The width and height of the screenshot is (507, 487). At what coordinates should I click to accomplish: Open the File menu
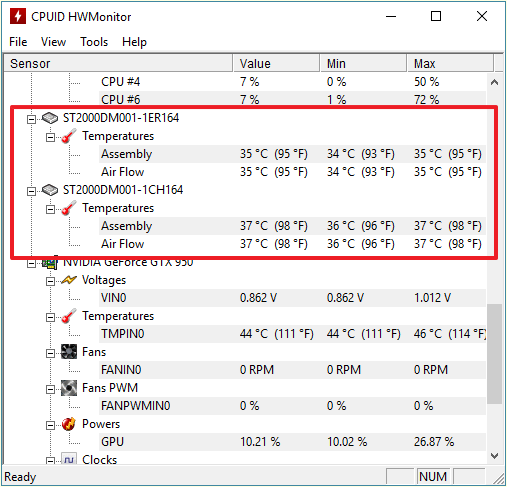[x=18, y=42]
